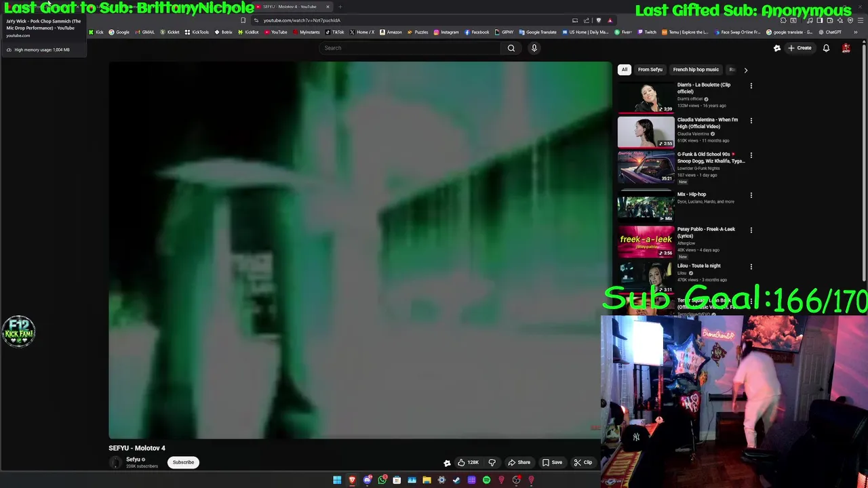Image resolution: width=868 pixels, height=488 pixels.
Task: Open File Explorer from the taskbar
Action: (x=427, y=480)
